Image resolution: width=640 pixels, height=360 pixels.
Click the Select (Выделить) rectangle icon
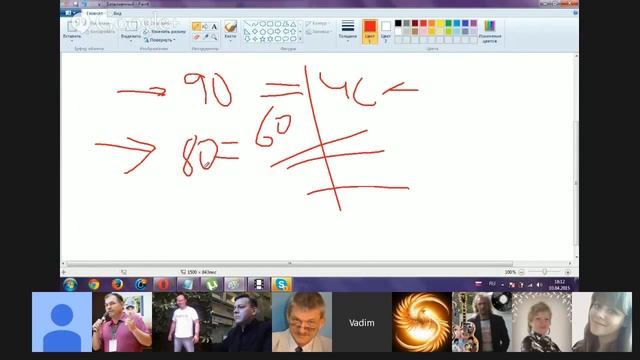point(131,27)
